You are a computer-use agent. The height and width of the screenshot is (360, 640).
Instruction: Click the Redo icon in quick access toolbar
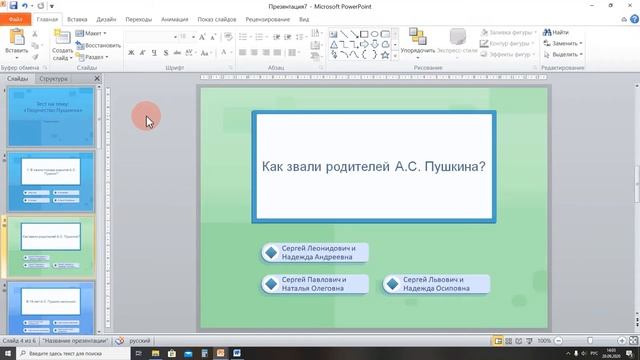40,6
